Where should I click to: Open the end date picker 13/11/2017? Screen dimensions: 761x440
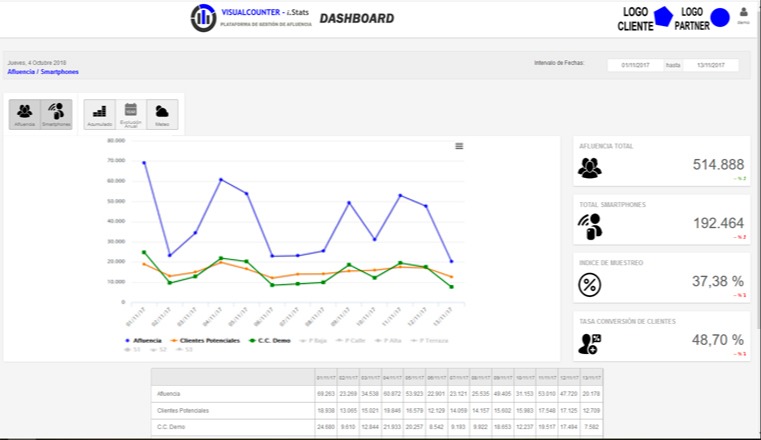point(711,65)
